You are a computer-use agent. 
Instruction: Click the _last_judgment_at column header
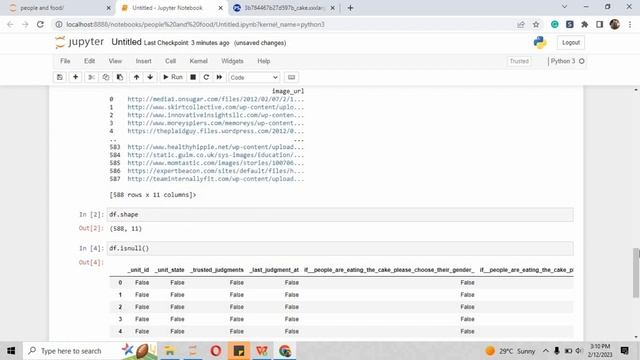[274, 270]
